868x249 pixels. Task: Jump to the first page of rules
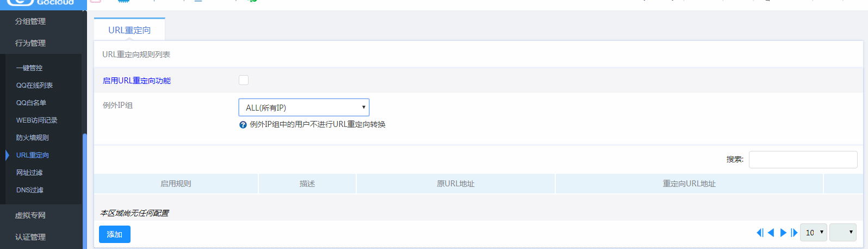click(760, 233)
